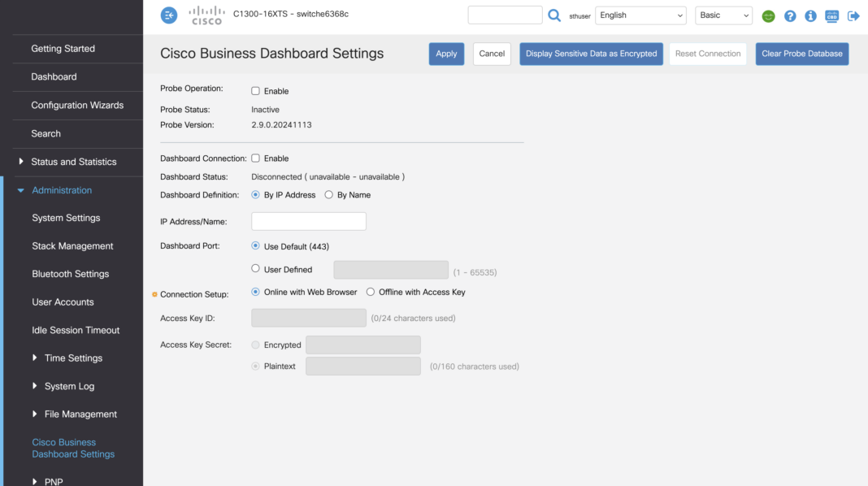Screen dimensions: 868x486
Task: Open the English language dropdown
Action: pyautogui.click(x=640, y=15)
